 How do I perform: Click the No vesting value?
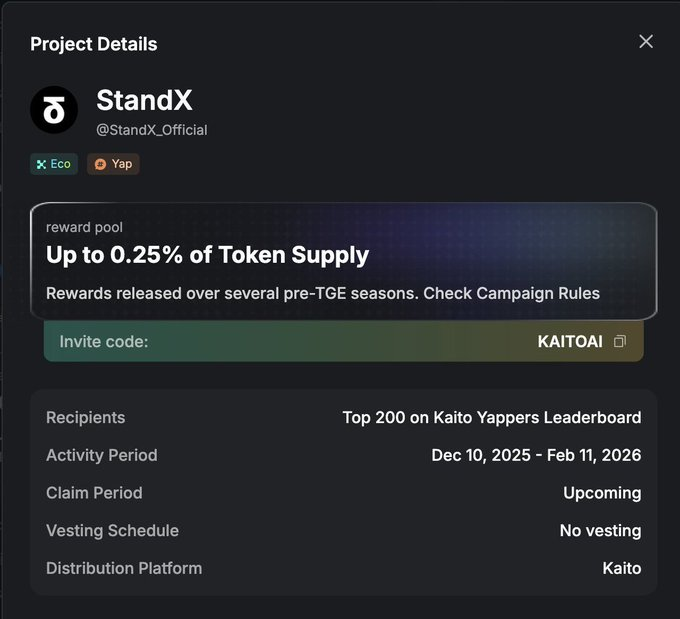pyautogui.click(x=600, y=531)
